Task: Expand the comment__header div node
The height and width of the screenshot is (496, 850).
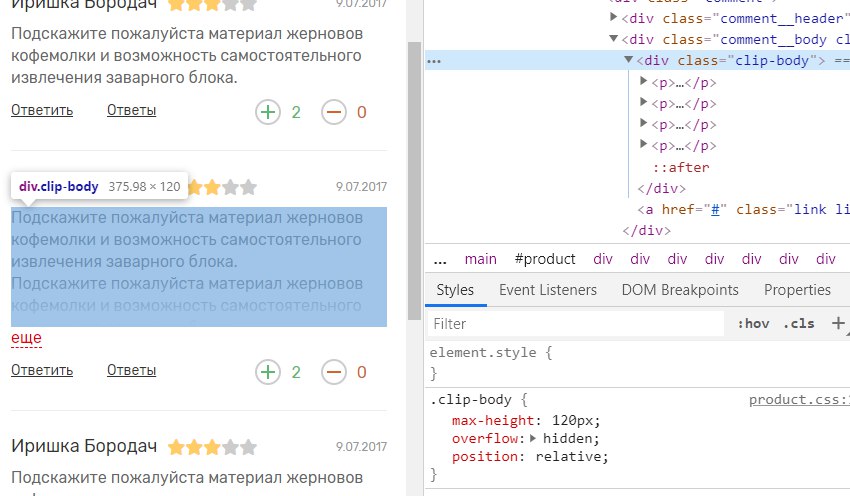Action: (x=613, y=17)
